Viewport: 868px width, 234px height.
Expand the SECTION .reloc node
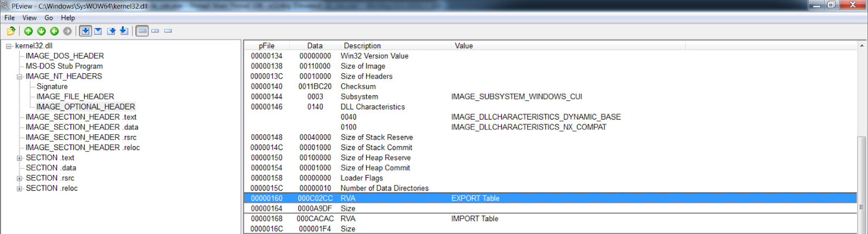point(20,188)
